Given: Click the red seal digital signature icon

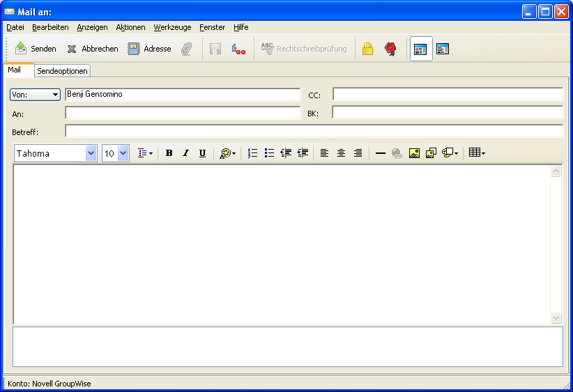Looking at the screenshot, I should point(390,49).
